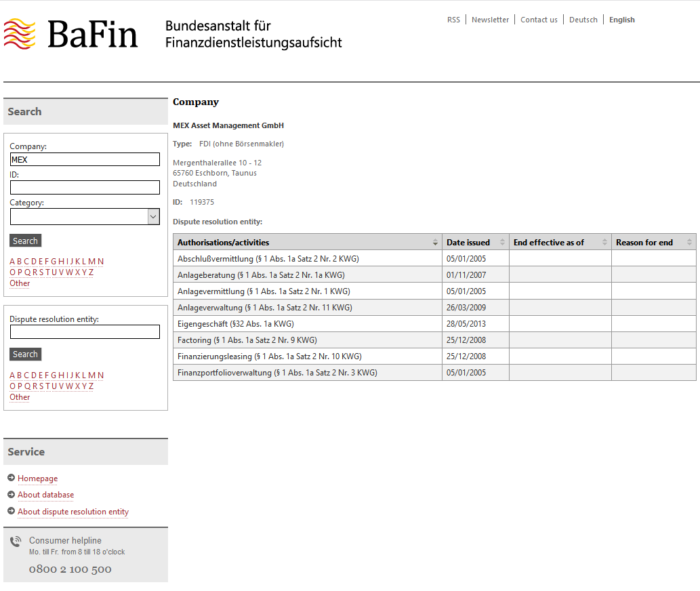The height and width of the screenshot is (591, 700).
Task: Focus the Company input containing MEX
Action: pos(85,159)
